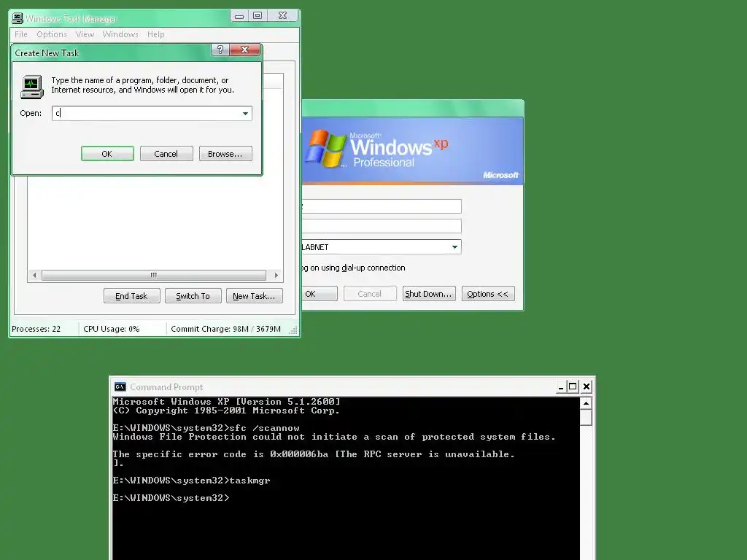Click the 'sfc /scannow' command line
Image resolution: width=747 pixels, height=560 pixels.
pyautogui.click(x=206, y=428)
